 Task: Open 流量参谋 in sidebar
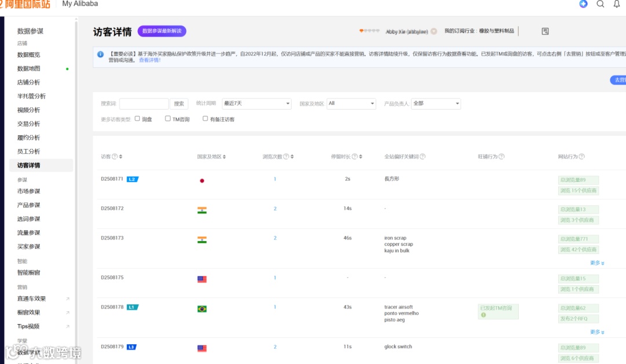[x=29, y=232]
